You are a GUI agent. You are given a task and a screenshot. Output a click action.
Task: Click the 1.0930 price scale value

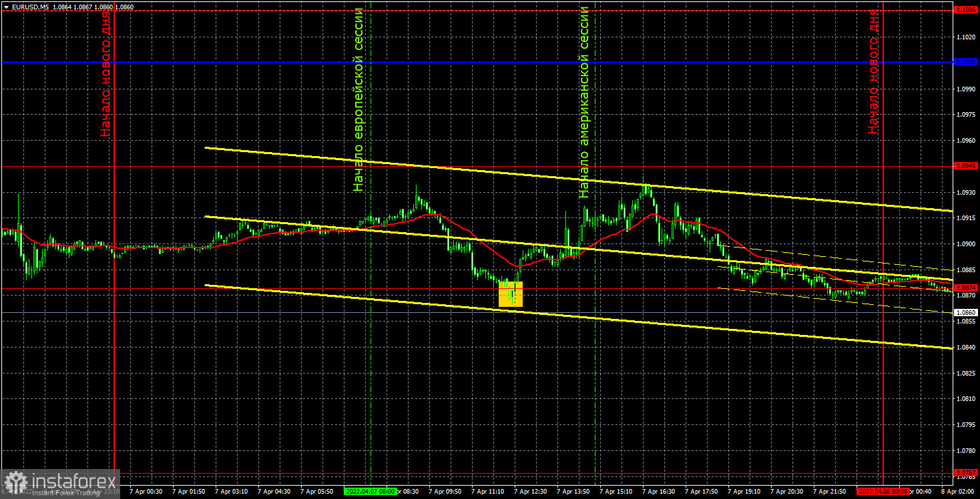coord(965,192)
